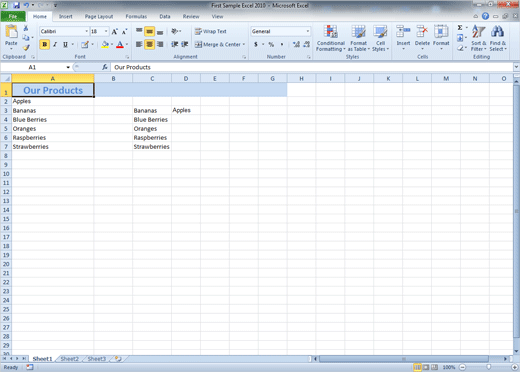This screenshot has width=520, height=372.
Task: Open Cell Styles gallery
Action: pyautogui.click(x=380, y=38)
